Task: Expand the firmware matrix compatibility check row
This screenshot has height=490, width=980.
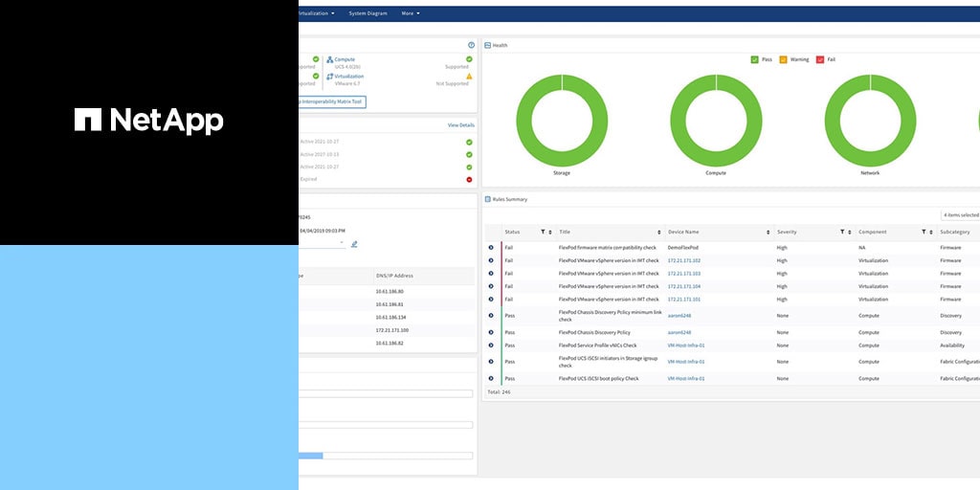Action: (491, 248)
